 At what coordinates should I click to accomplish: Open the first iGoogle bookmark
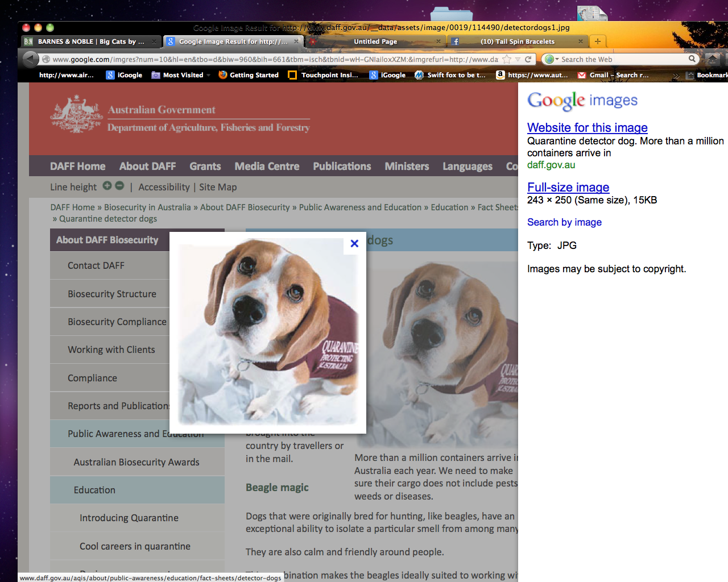(x=124, y=75)
